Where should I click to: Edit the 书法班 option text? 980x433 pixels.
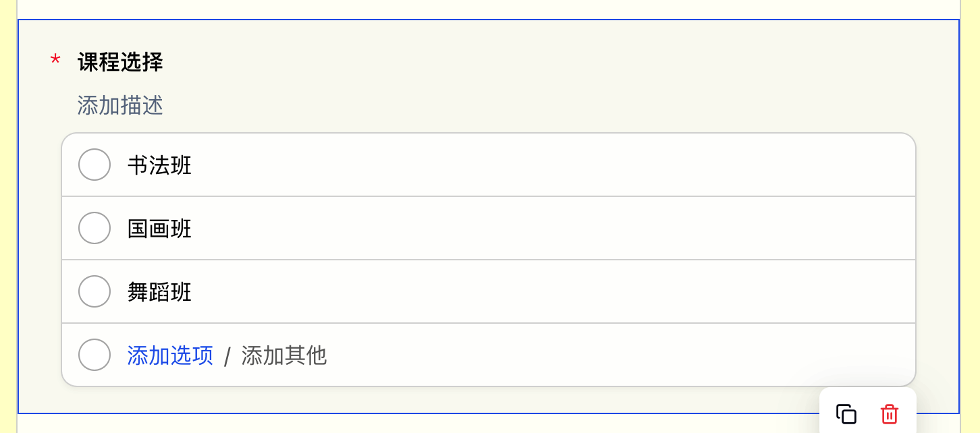pyautogui.click(x=159, y=165)
